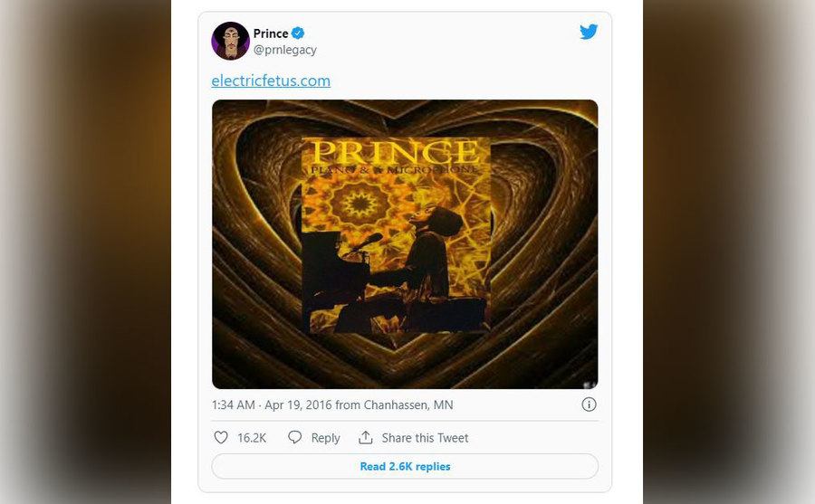The width and height of the screenshot is (815, 504).
Task: Click the PRINCE title on album cover
Action: 396,151
